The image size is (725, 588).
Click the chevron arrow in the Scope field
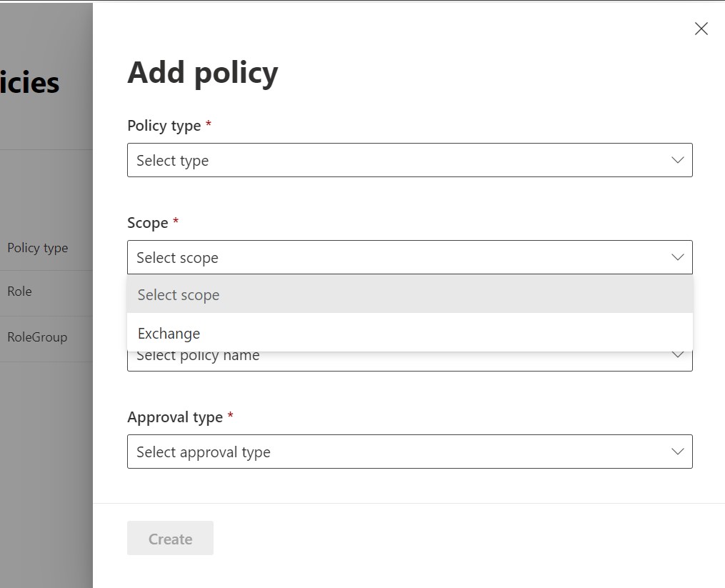[x=678, y=257]
